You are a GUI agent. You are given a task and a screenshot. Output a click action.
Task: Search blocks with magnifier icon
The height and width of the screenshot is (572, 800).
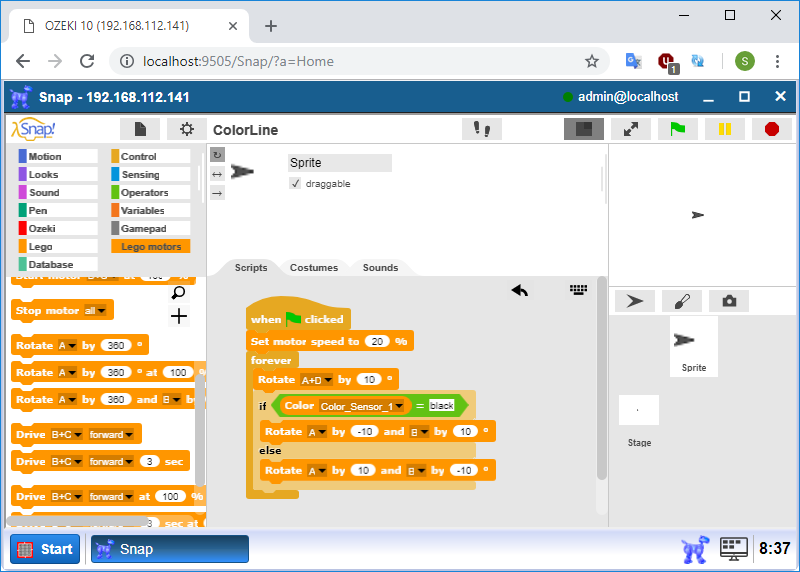179,292
